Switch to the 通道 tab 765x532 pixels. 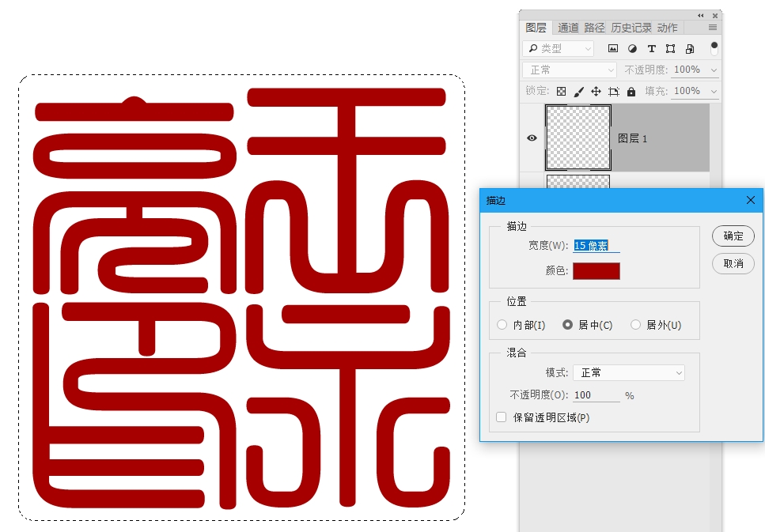click(x=568, y=27)
